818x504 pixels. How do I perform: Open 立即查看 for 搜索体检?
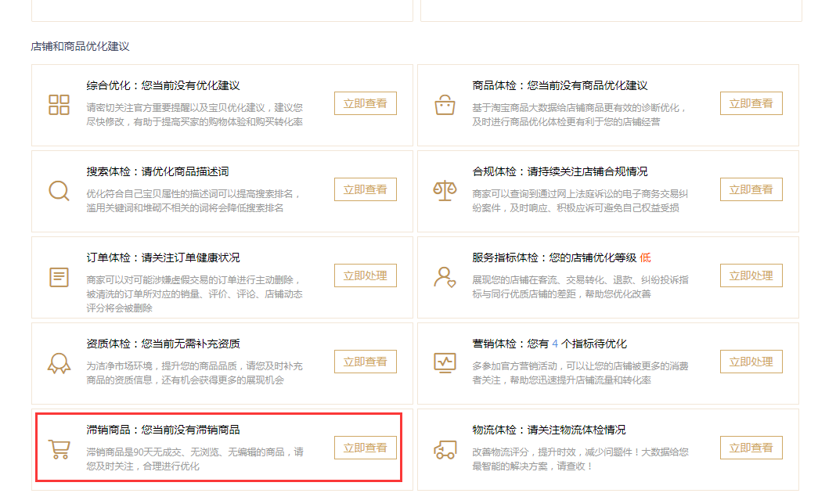point(366,189)
